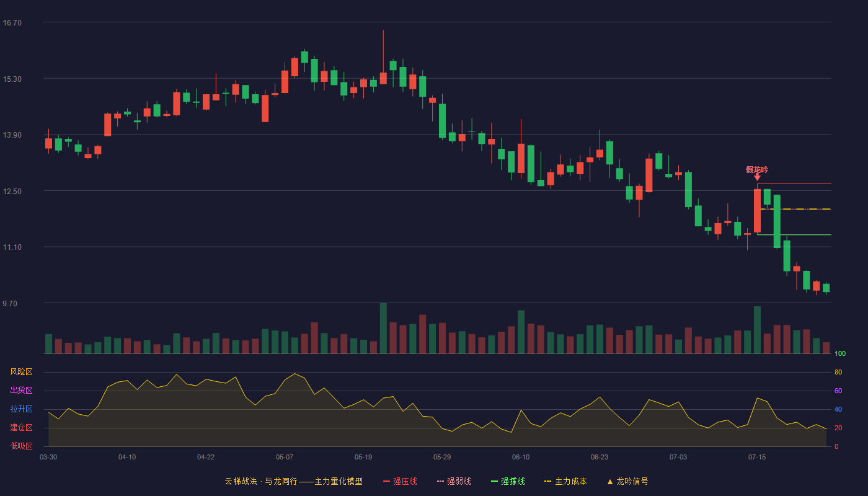This screenshot has height=496, width=868.
Task: Click the 假龙吟 signal label
Action: [x=757, y=169]
